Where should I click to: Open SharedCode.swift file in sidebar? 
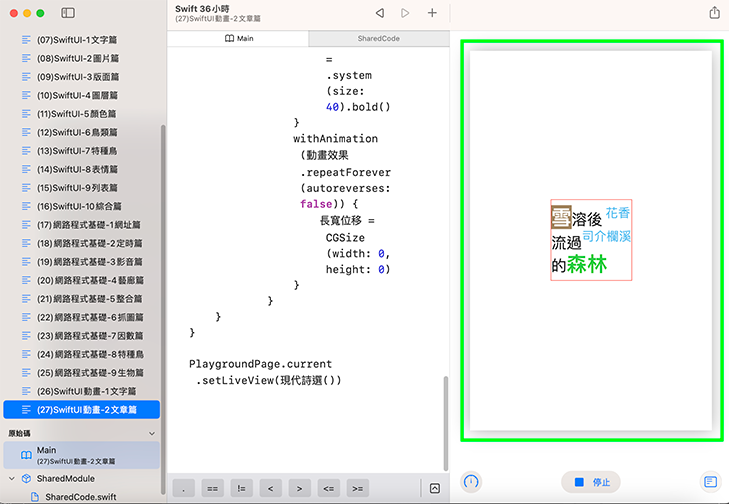[x=80, y=496]
